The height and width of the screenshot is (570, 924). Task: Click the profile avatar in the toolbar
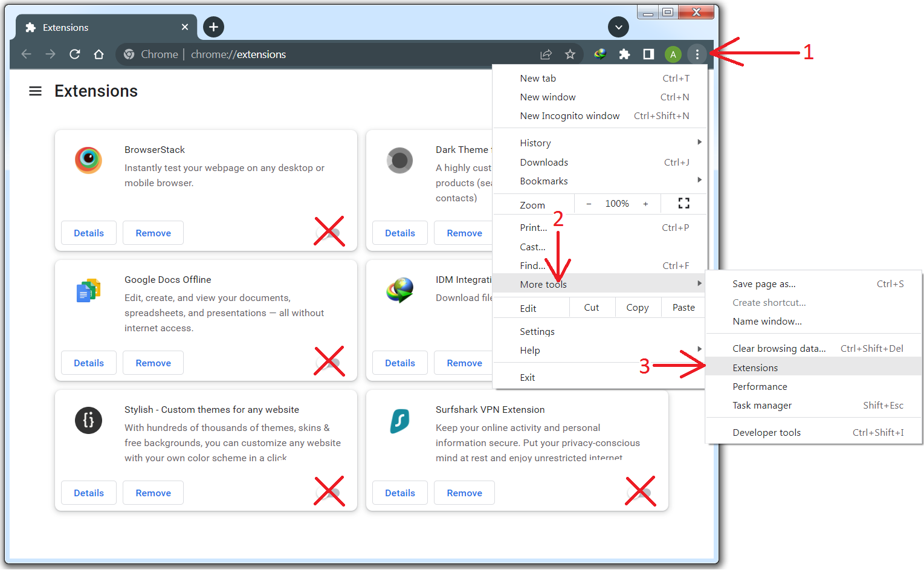[x=673, y=54]
